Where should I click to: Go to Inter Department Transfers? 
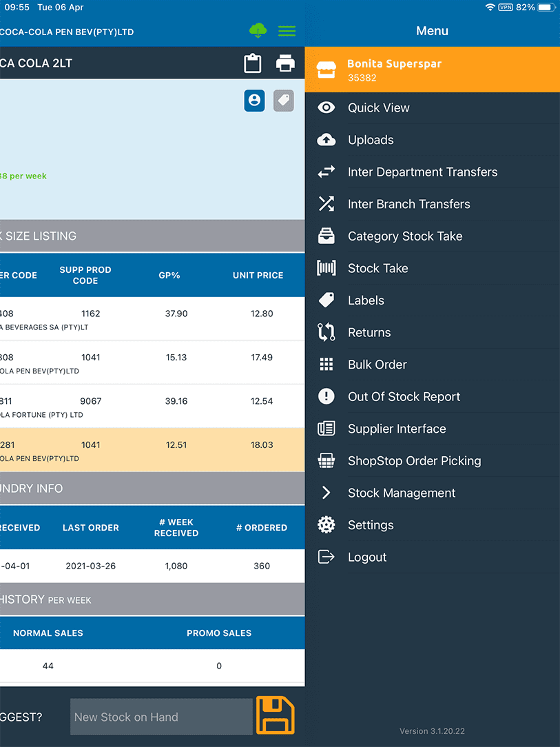tap(432, 172)
